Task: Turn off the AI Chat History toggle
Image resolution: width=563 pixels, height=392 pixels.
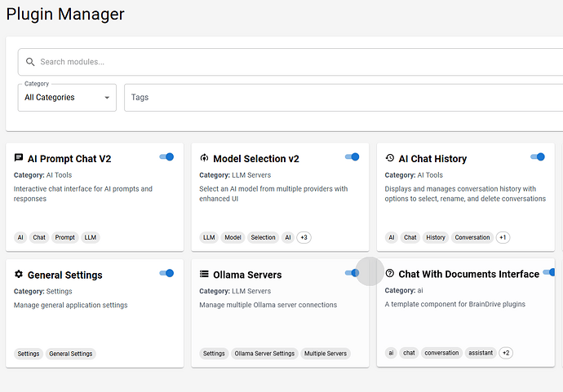Action: pos(538,156)
